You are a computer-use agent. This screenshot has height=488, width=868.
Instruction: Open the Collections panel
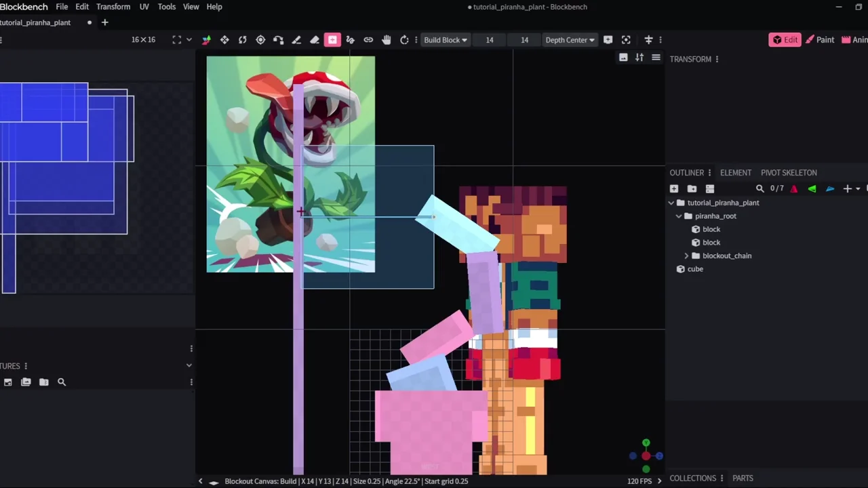pos(692,479)
